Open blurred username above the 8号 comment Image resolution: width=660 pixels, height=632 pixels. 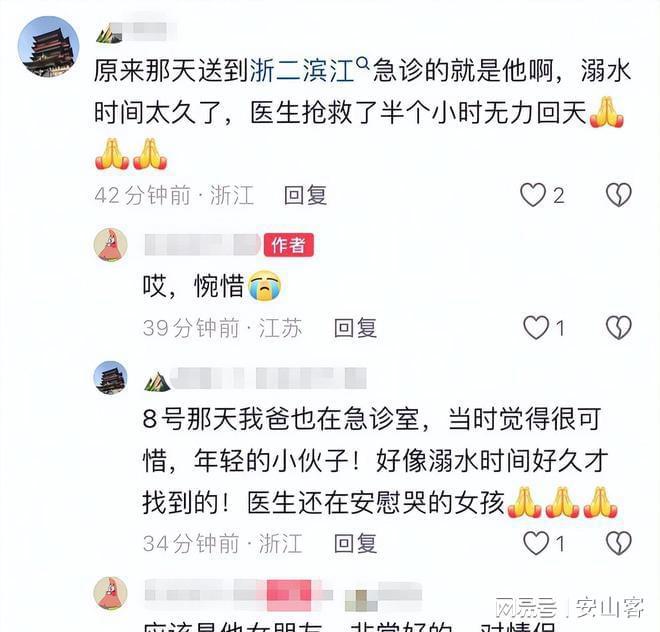(268, 378)
